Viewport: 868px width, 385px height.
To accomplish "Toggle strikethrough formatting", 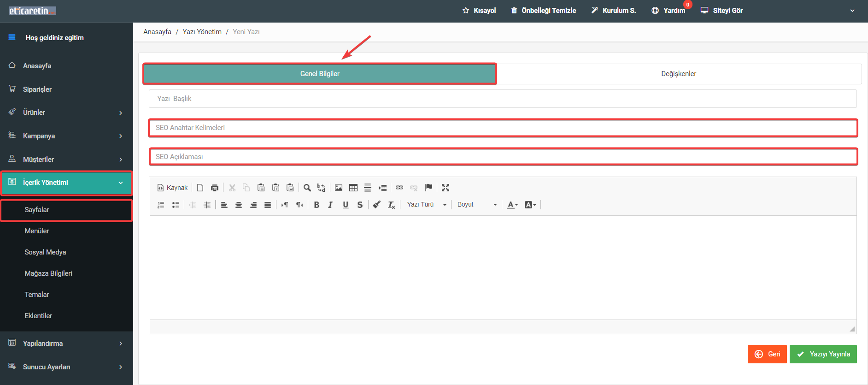I will coord(360,205).
